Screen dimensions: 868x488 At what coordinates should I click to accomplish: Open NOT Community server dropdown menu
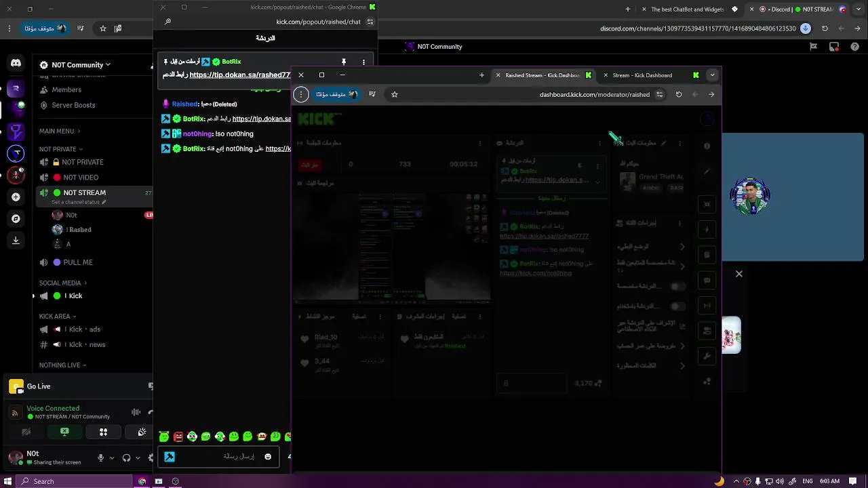[x=76, y=65]
